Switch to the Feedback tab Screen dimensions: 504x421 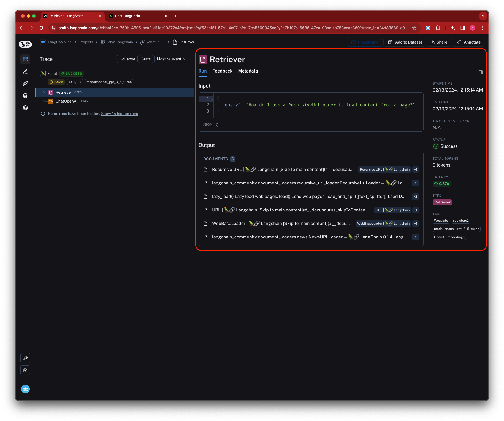click(222, 71)
